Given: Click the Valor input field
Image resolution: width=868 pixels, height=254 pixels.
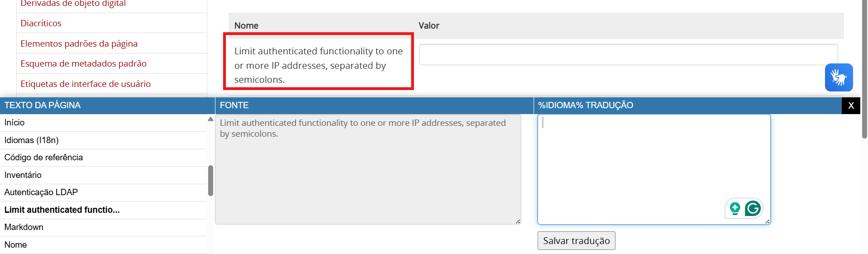Looking at the screenshot, I should coord(628,54).
